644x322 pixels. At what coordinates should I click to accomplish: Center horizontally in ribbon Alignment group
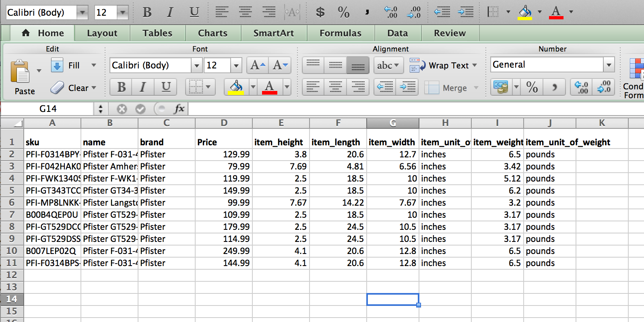coord(335,87)
